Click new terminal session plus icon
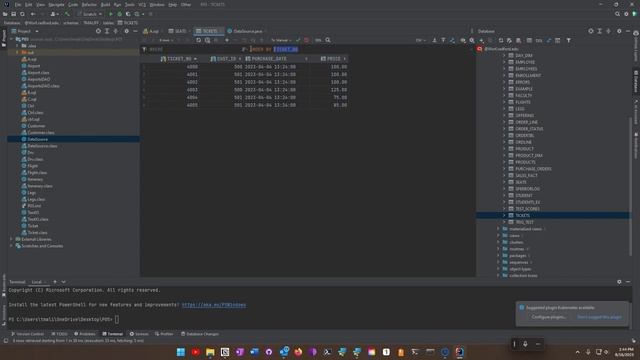This screenshot has height=360, width=640. pyautogui.click(x=55, y=282)
